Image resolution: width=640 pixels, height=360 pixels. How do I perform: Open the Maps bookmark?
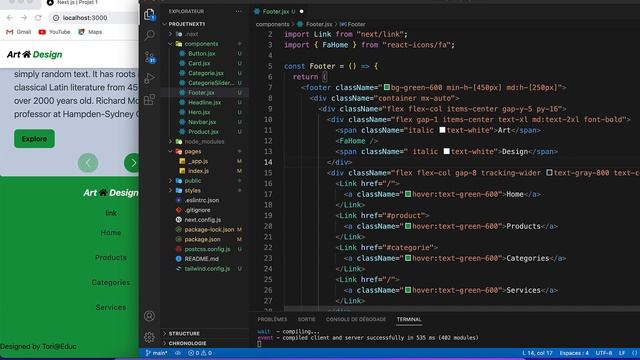90,32
